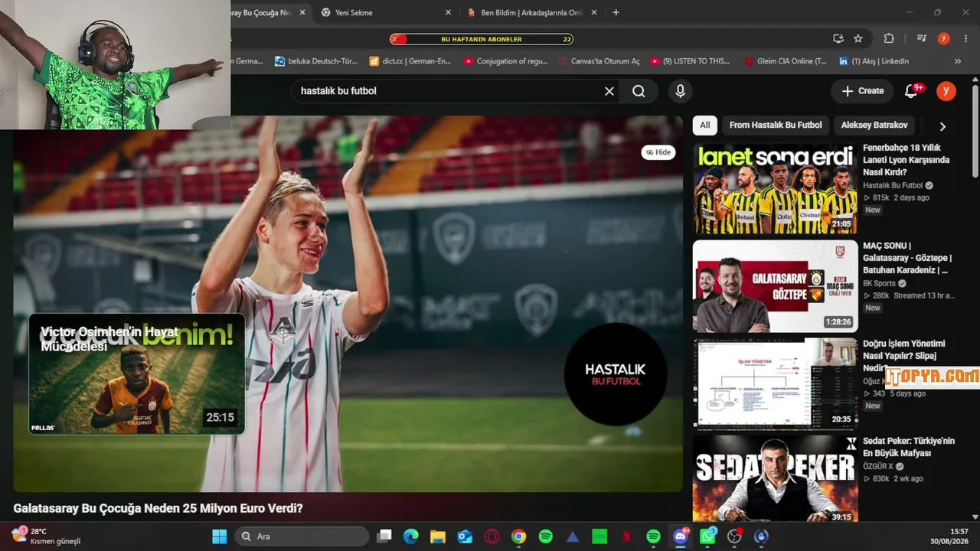Switch to the Ben Bildim tab
Viewport: 980px width, 551px height.
(533, 12)
